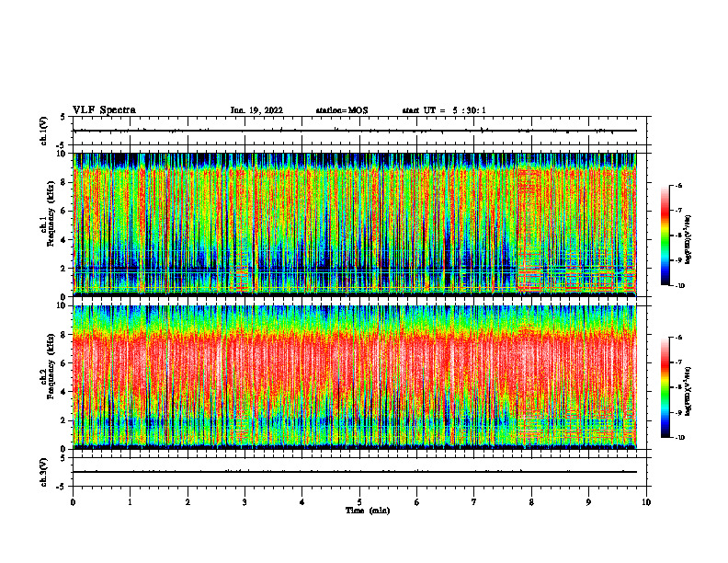The height and width of the screenshot is (563, 728).
Task: Click the "station=MOS" header label
Action: click(x=342, y=110)
